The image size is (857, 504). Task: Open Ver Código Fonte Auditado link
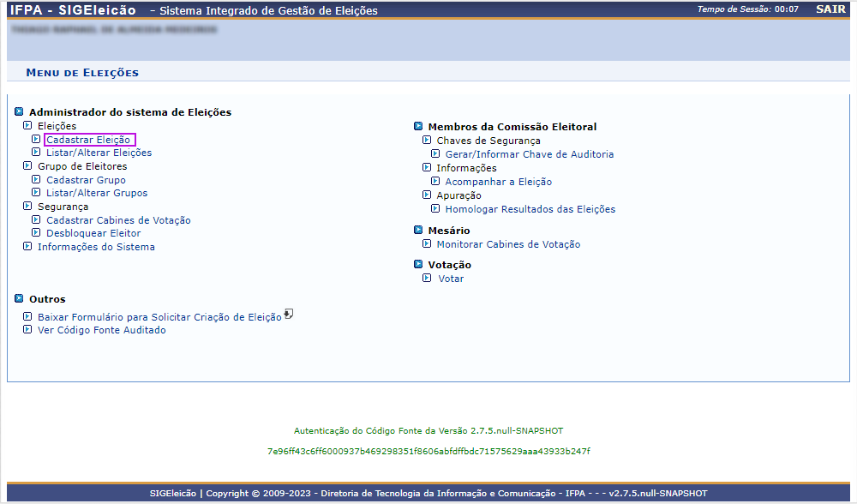[x=102, y=330]
